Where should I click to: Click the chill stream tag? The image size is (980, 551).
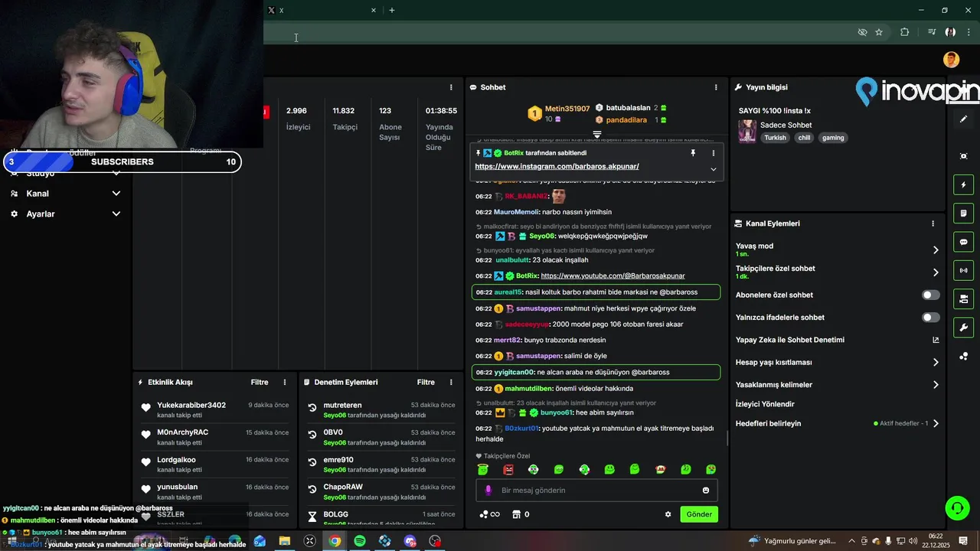pos(804,138)
